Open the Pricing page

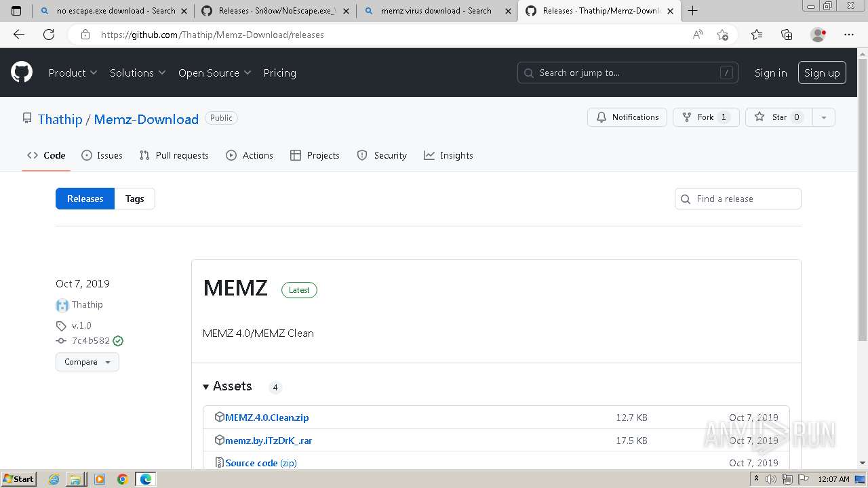pyautogui.click(x=279, y=73)
